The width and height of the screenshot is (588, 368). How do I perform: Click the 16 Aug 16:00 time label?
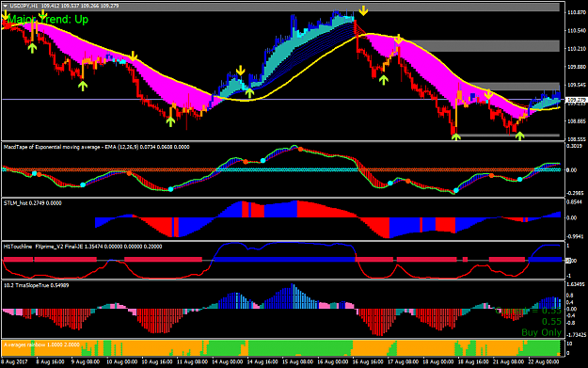click(368, 361)
